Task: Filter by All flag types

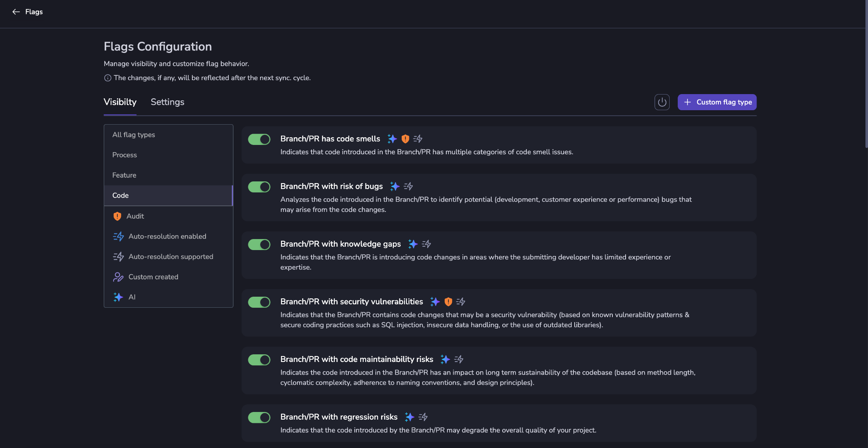Action: pos(134,135)
